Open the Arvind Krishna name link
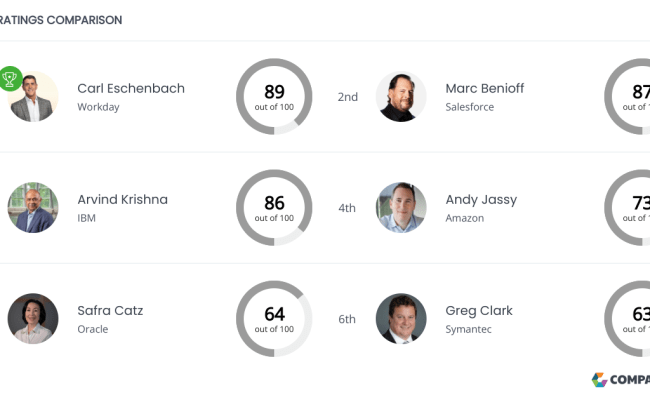 click(123, 199)
